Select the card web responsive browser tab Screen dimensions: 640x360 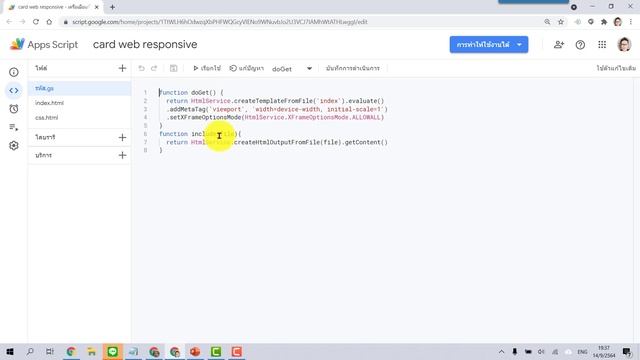click(53, 7)
